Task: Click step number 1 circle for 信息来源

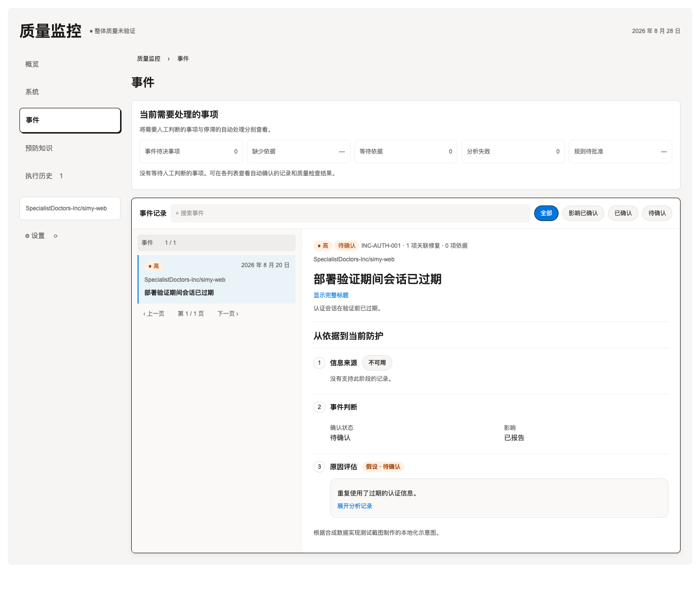Action: tap(319, 363)
